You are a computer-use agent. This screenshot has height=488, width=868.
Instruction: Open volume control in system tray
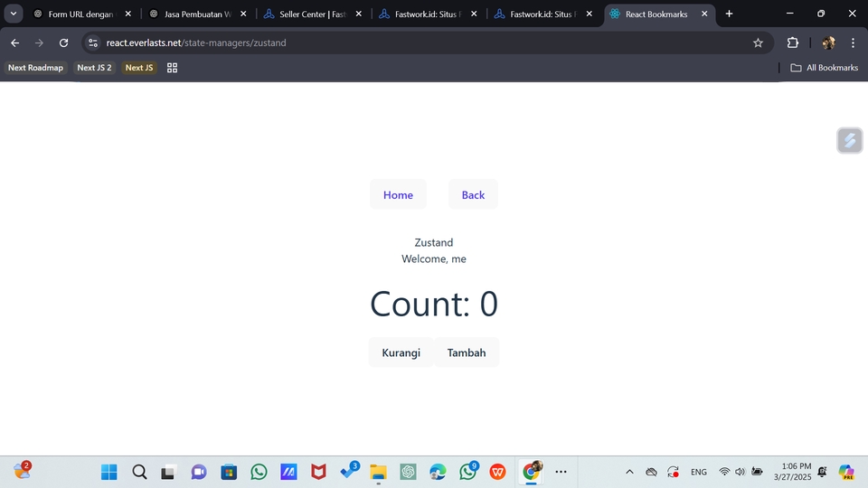pos(741,472)
